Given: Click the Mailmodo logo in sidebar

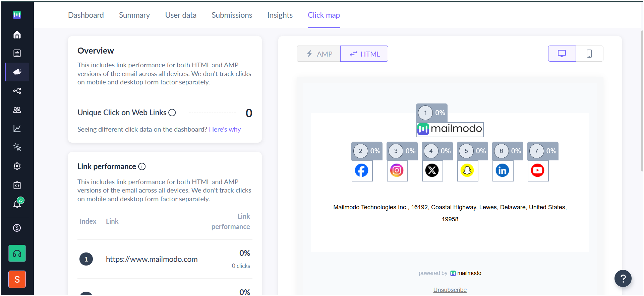Looking at the screenshot, I should click(x=17, y=15).
